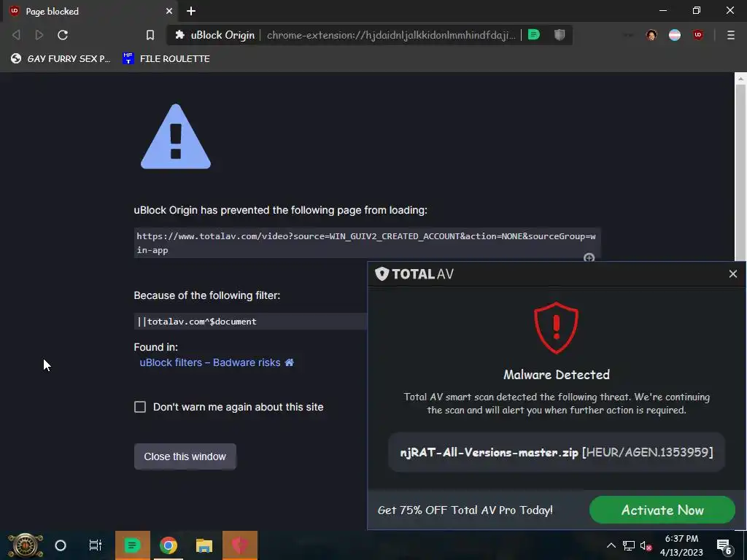Viewport: 747px width, 560px height.
Task: Open the uBlock Origin toolbar extension icon
Action: (x=698, y=35)
